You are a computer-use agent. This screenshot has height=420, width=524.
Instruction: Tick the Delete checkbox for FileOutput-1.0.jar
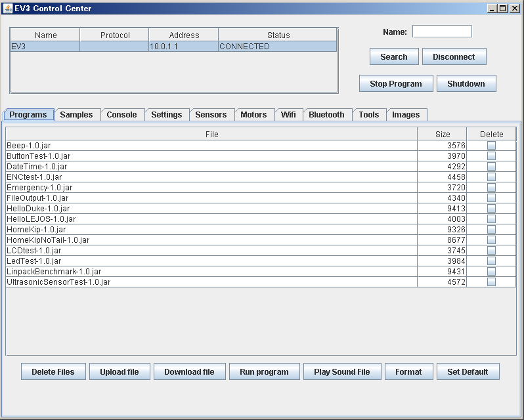point(491,198)
